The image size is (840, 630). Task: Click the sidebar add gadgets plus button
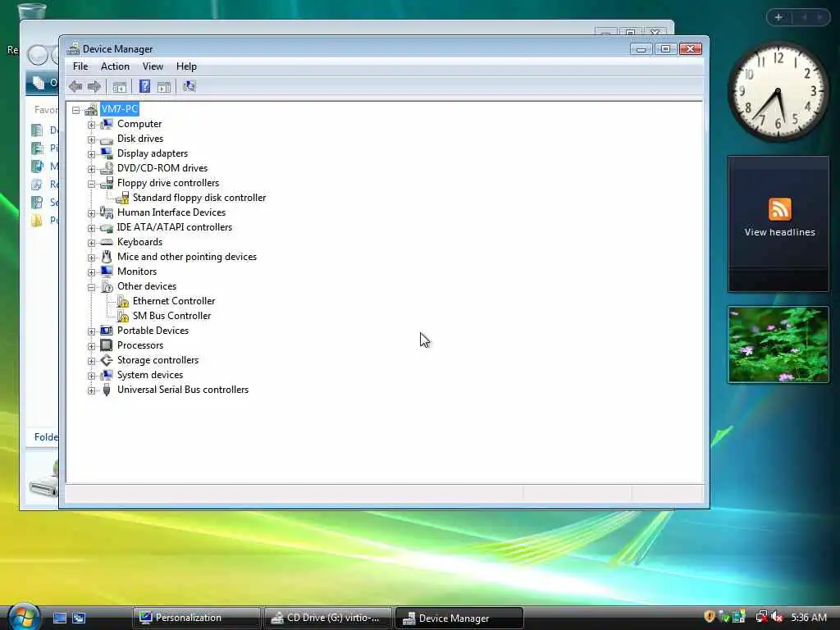[778, 17]
